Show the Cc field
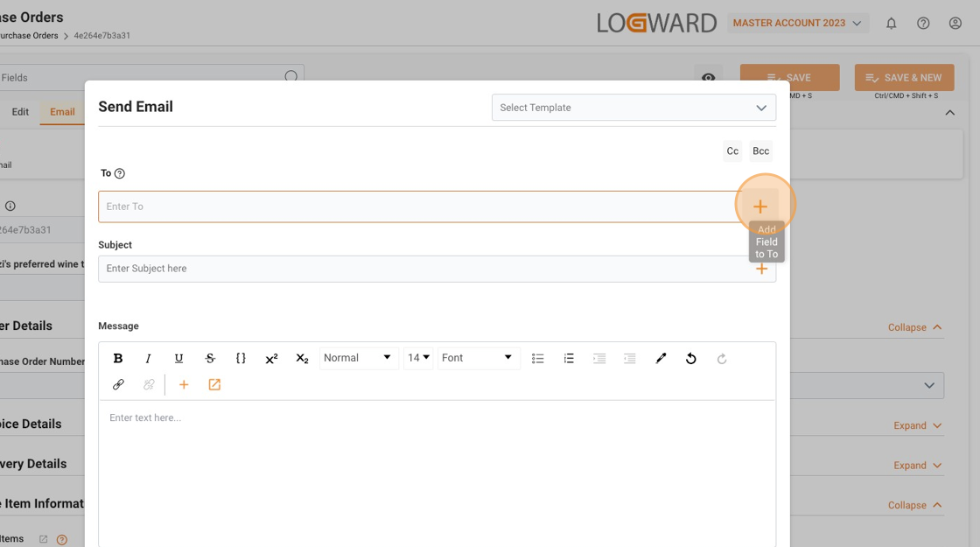Viewport: 980px width, 547px height. (x=732, y=151)
